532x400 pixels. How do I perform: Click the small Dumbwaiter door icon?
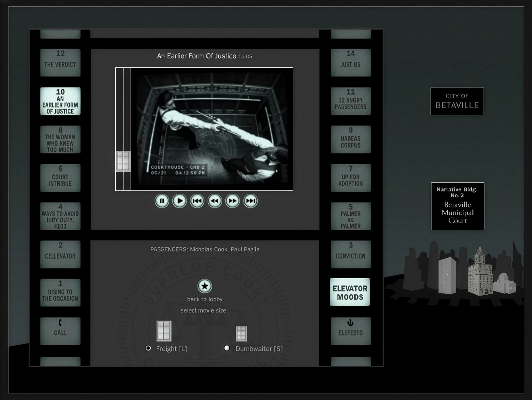pyautogui.click(x=241, y=333)
